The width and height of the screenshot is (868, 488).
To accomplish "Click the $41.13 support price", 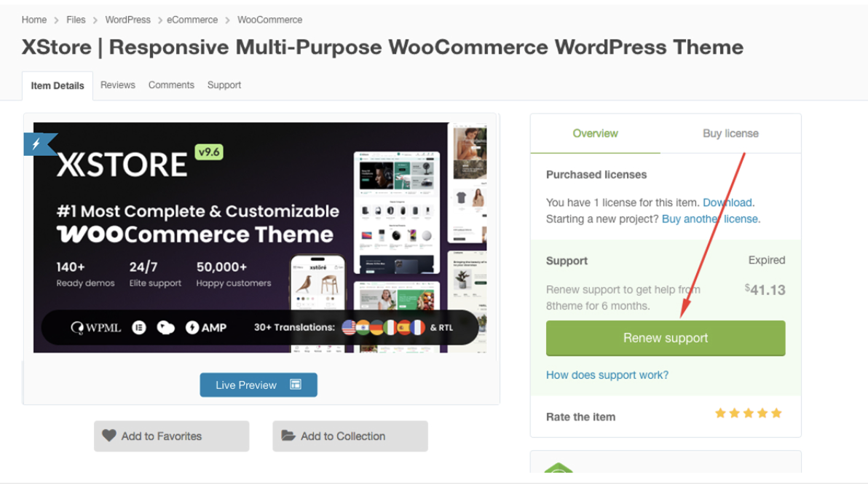I will point(765,290).
